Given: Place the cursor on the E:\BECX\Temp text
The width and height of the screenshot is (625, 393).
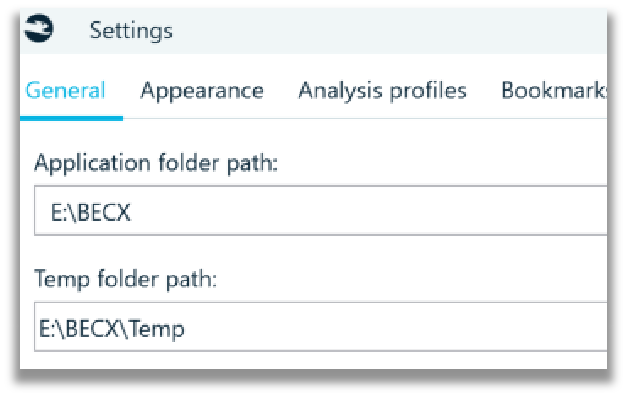Looking at the screenshot, I should click(x=112, y=329).
